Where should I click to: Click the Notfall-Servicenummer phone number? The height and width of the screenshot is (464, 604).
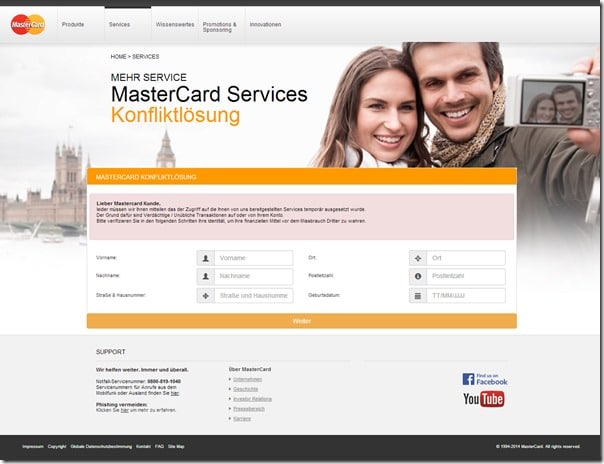coord(164,382)
